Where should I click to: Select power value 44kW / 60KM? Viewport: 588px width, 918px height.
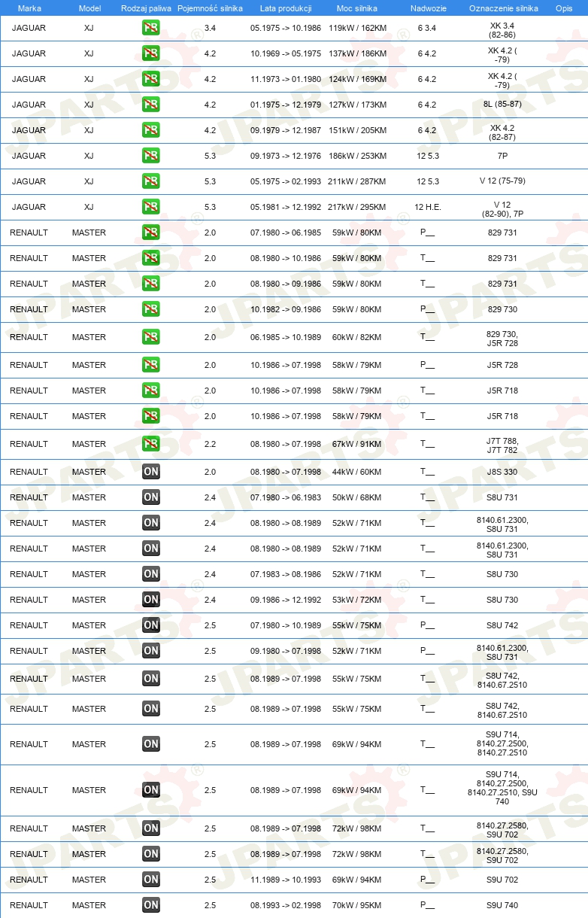[357, 472]
